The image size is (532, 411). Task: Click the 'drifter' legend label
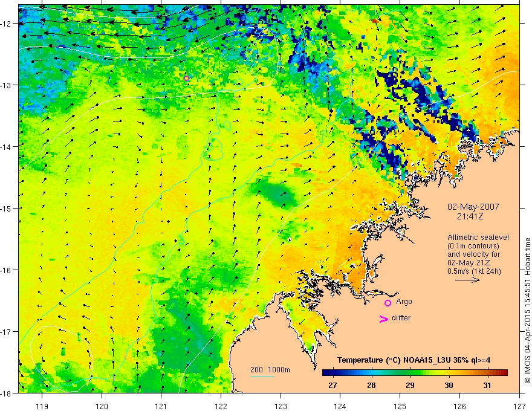401,318
